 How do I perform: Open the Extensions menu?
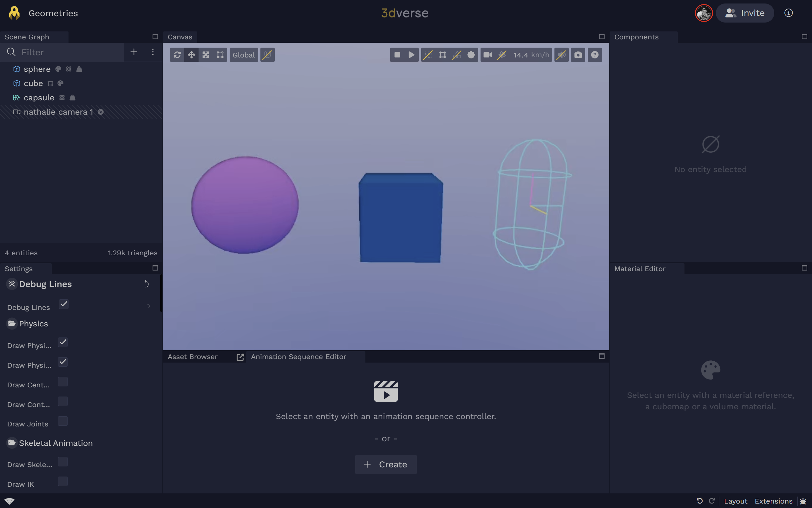pos(773,501)
